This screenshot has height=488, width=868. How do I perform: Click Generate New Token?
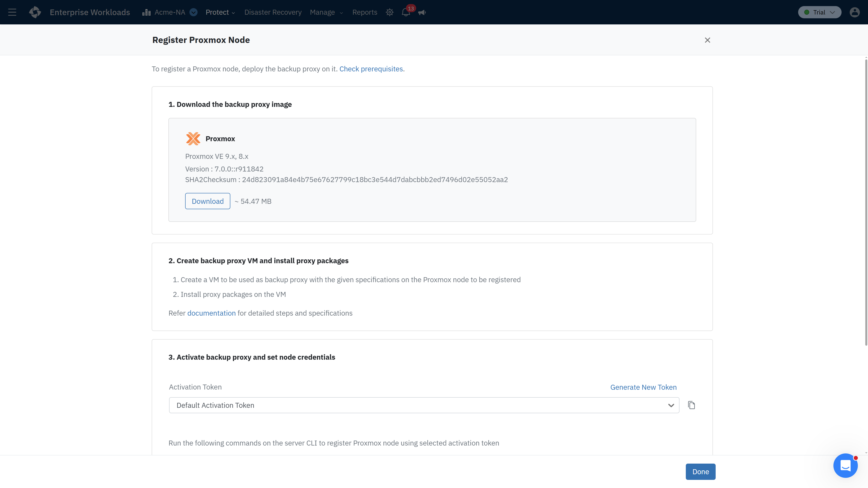point(643,387)
